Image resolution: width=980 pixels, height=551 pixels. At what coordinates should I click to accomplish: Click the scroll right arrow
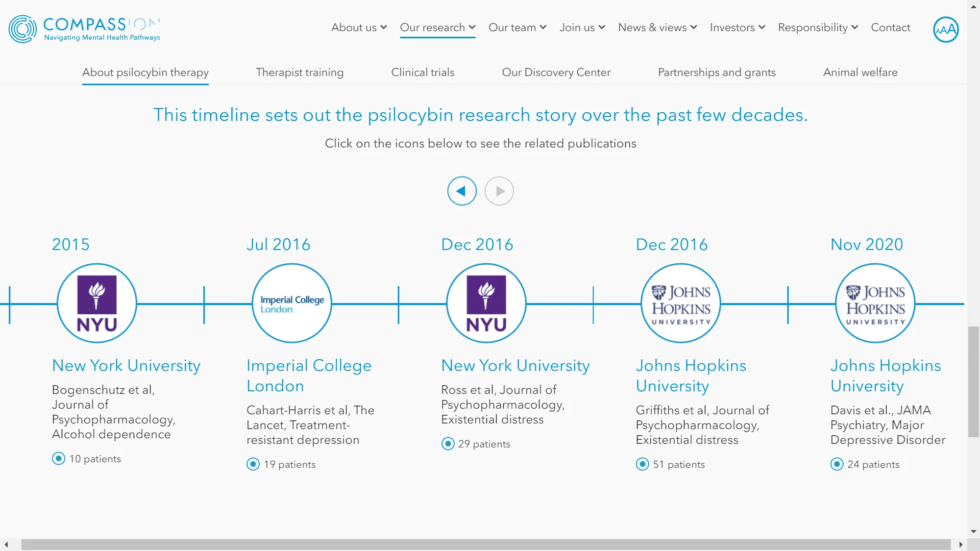961,545
